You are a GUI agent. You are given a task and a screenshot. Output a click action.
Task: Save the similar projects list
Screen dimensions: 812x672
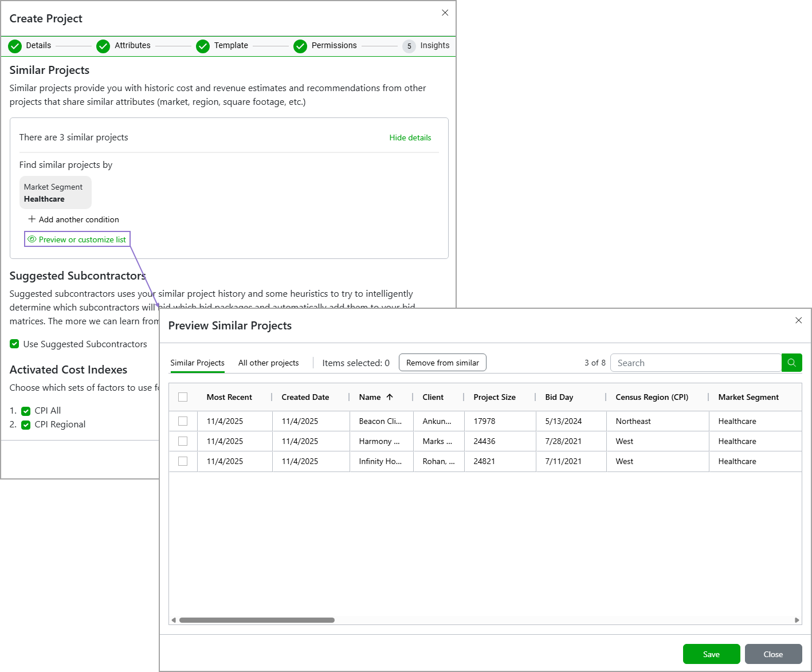pyautogui.click(x=711, y=654)
